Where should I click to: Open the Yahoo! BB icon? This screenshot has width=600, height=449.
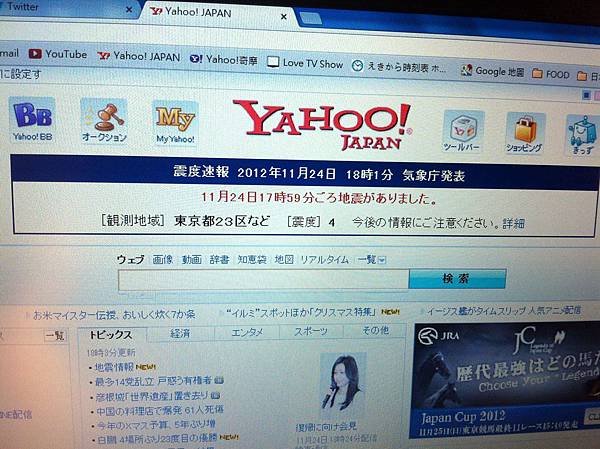33,119
